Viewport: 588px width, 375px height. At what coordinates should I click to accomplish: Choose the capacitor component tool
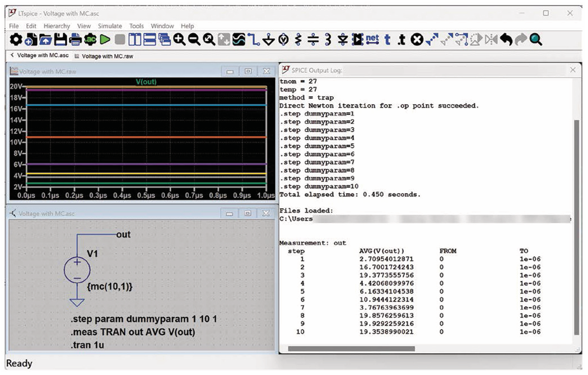click(313, 39)
